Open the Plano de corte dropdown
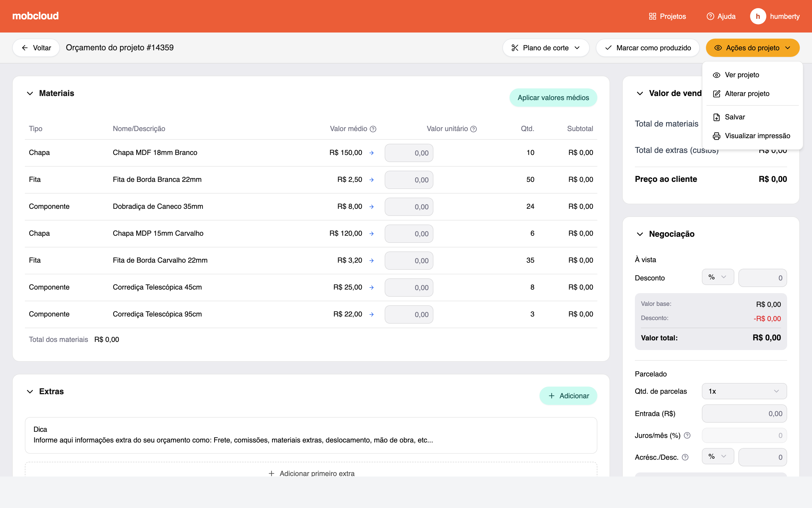 (x=546, y=48)
